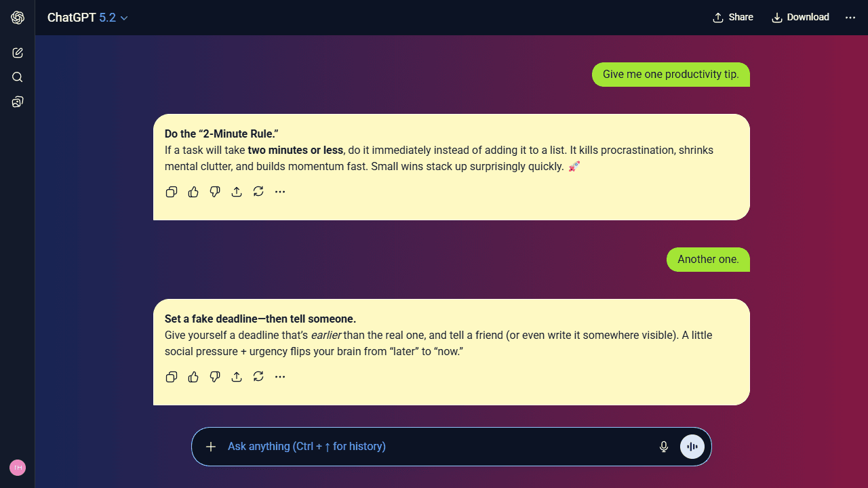Expand the ChatGPT 5.2 model selector
The height and width of the screenshot is (488, 868).
(x=87, y=18)
